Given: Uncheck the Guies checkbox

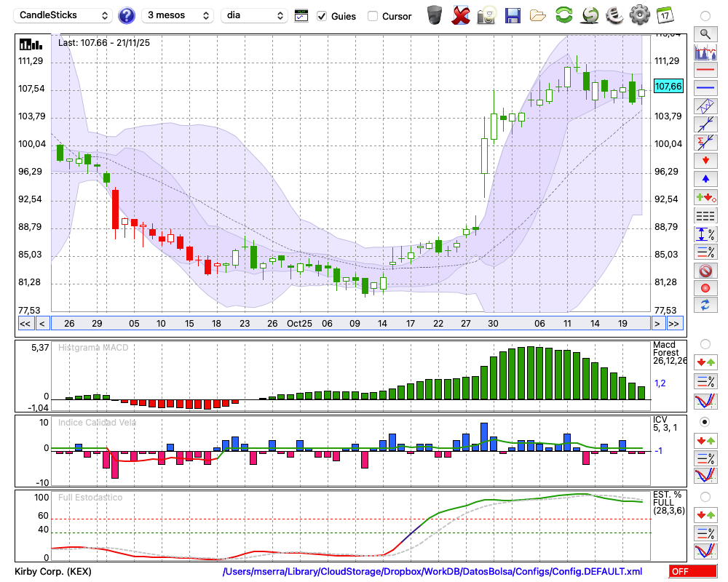Looking at the screenshot, I should (322, 16).
